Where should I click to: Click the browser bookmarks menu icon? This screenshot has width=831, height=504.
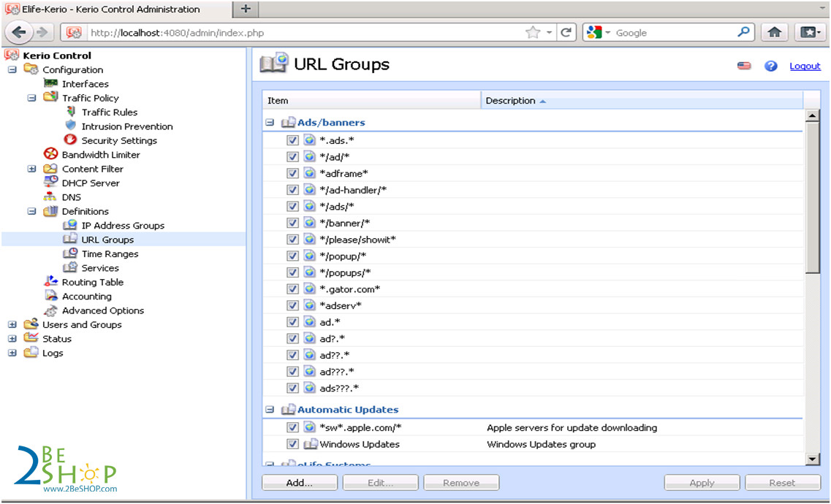(809, 32)
